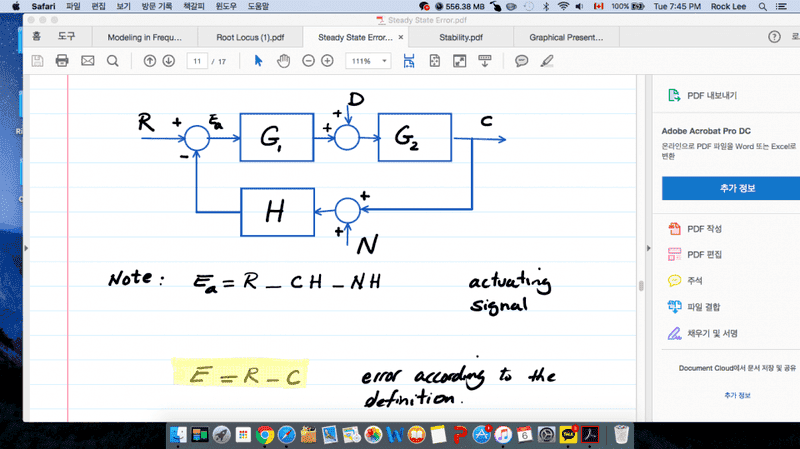Zoom out with the minus button
This screenshot has width=800, height=449.
[x=306, y=61]
